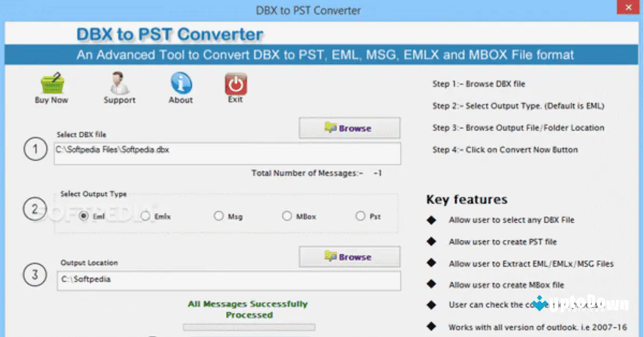This screenshot has width=644, height=337.
Task: Click the step 3 circle indicator
Action: click(35, 274)
